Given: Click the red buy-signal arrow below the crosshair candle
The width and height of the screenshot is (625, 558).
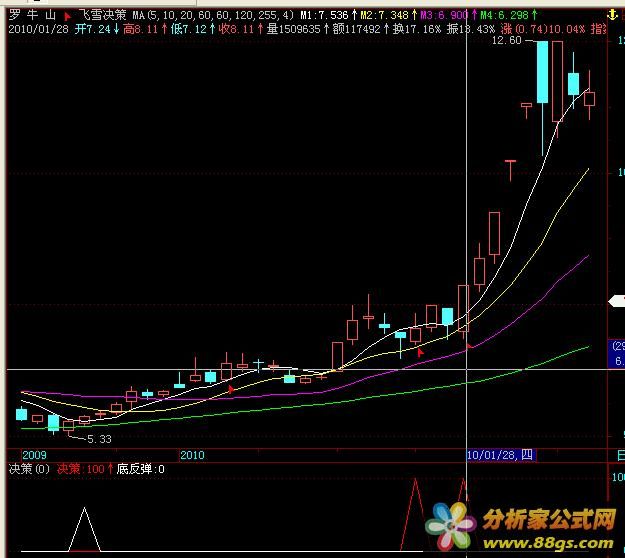Looking at the screenshot, I should (x=468, y=345).
